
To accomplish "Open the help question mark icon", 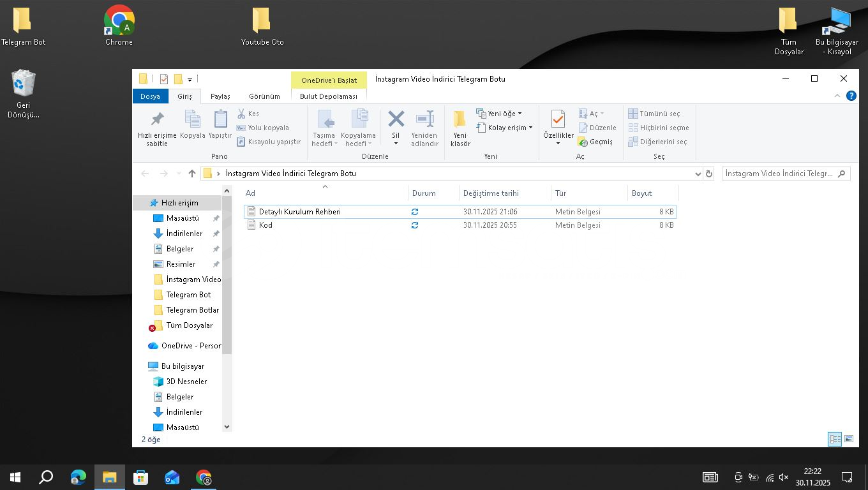I will 851,96.
